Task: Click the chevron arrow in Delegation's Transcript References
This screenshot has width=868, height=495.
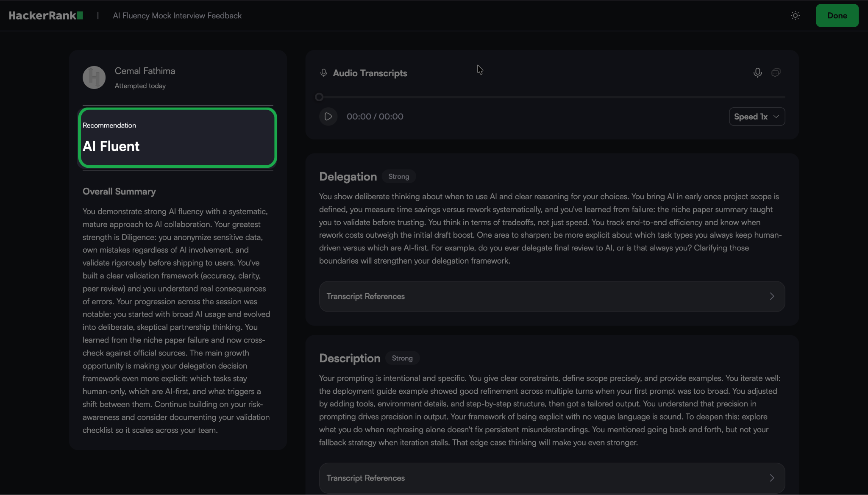Action: [772, 296]
